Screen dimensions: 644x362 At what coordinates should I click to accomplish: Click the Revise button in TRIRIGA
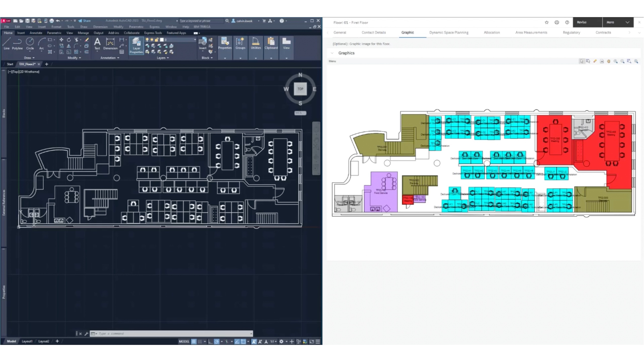(582, 22)
